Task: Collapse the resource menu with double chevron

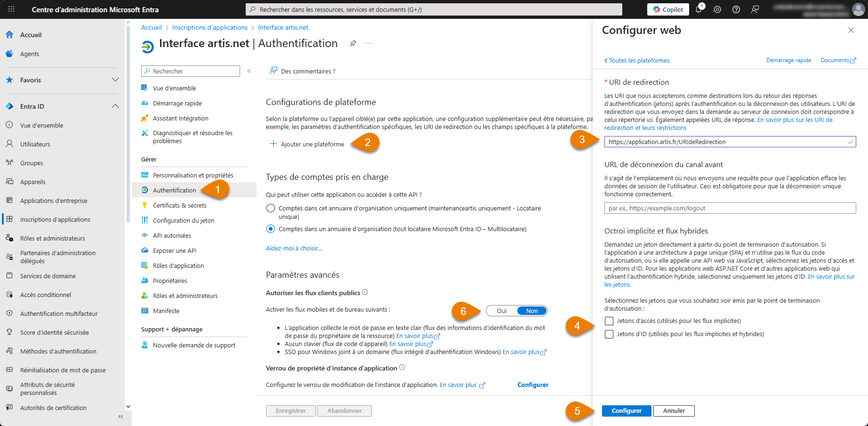Action: pyautogui.click(x=249, y=71)
